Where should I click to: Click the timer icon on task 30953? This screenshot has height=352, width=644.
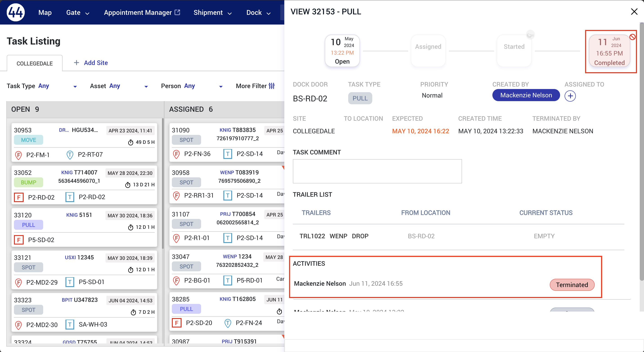click(130, 143)
